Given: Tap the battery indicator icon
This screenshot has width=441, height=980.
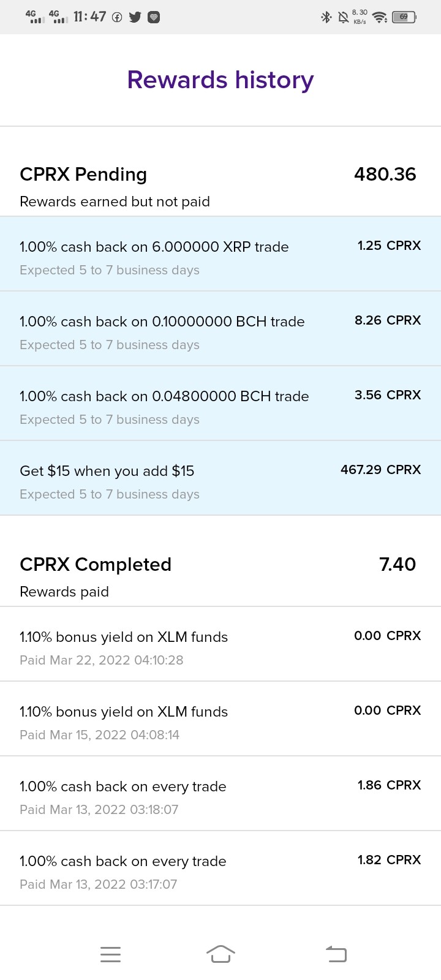Looking at the screenshot, I should (x=404, y=17).
